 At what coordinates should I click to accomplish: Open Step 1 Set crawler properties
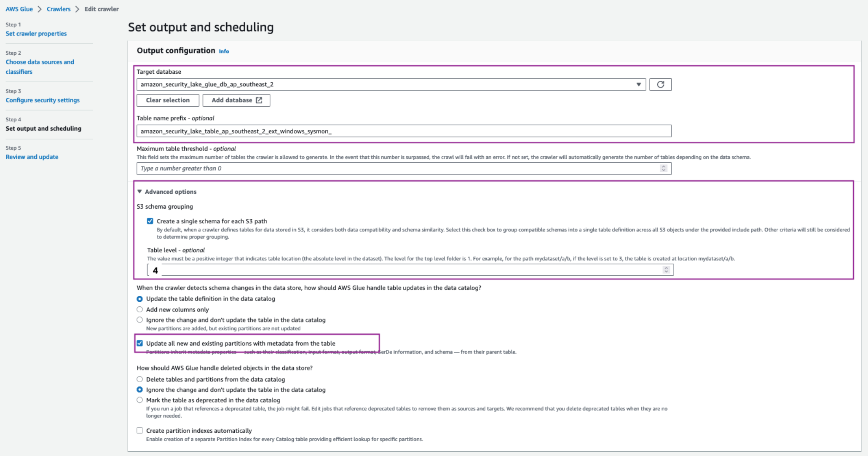[x=36, y=33]
